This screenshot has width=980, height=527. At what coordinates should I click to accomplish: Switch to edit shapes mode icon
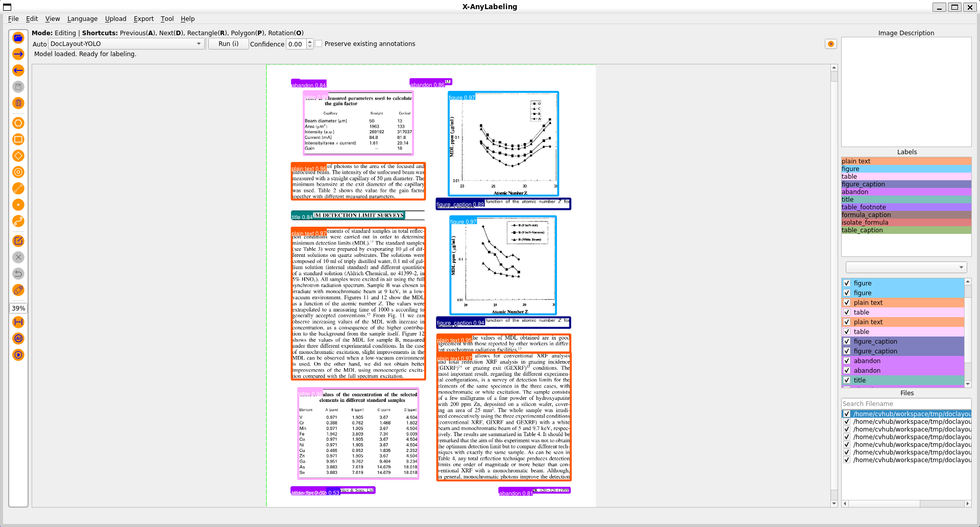coord(18,241)
